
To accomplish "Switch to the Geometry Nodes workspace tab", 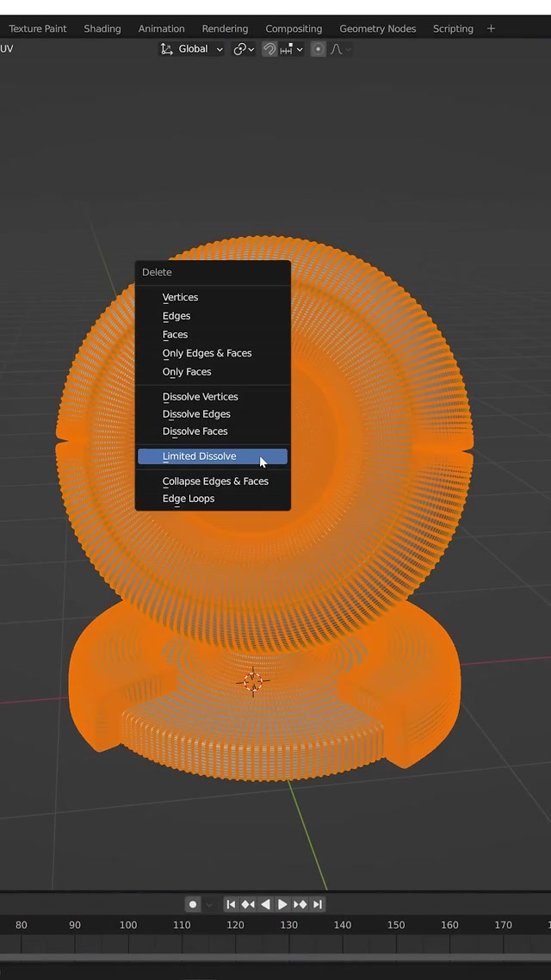I will tap(377, 28).
